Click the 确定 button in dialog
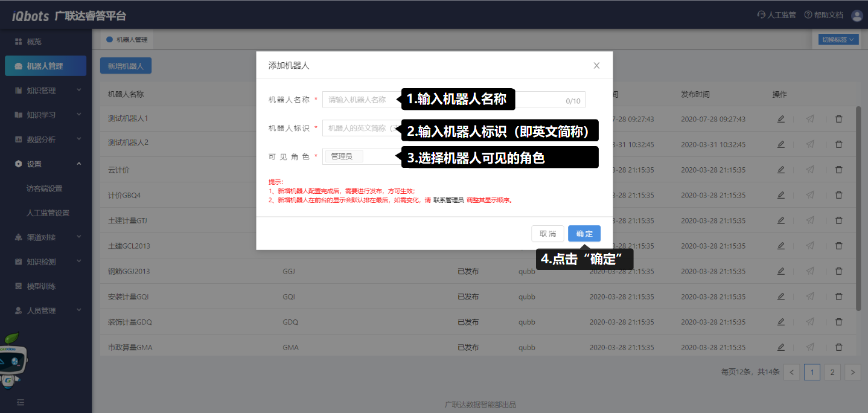868x413 pixels. coord(584,234)
